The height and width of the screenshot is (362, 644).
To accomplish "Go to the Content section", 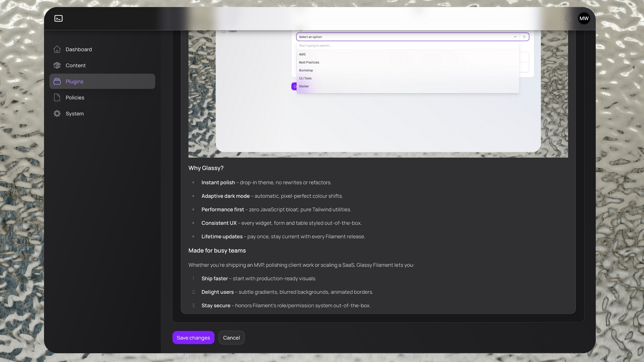I will [x=102, y=65].
